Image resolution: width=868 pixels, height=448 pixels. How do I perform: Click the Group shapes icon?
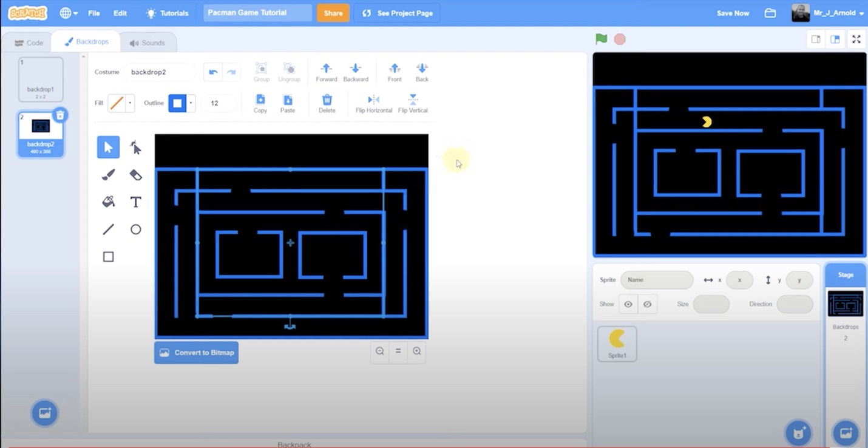[262, 72]
